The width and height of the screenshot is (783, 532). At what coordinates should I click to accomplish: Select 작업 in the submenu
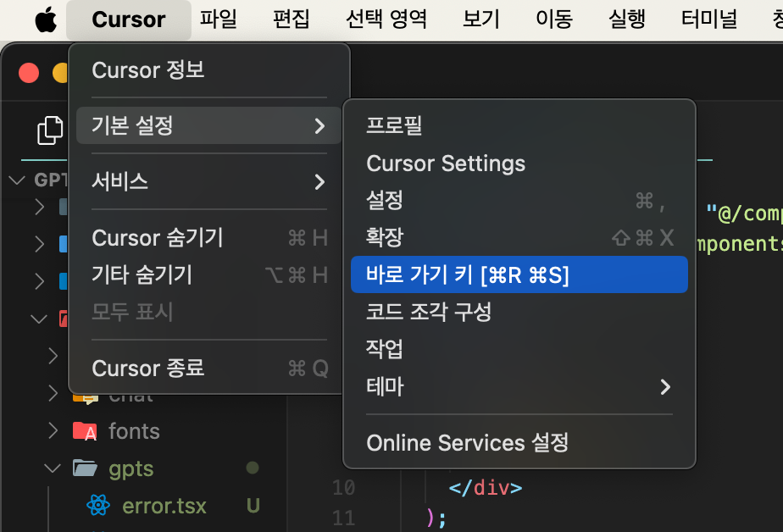click(x=519, y=349)
